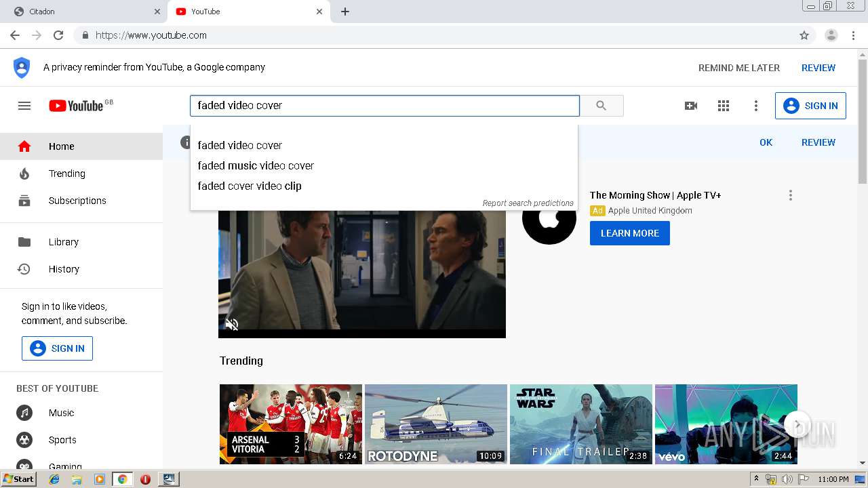Screen dimensions: 868x488
Task: Open the Vevo trending video
Action: pos(726,424)
